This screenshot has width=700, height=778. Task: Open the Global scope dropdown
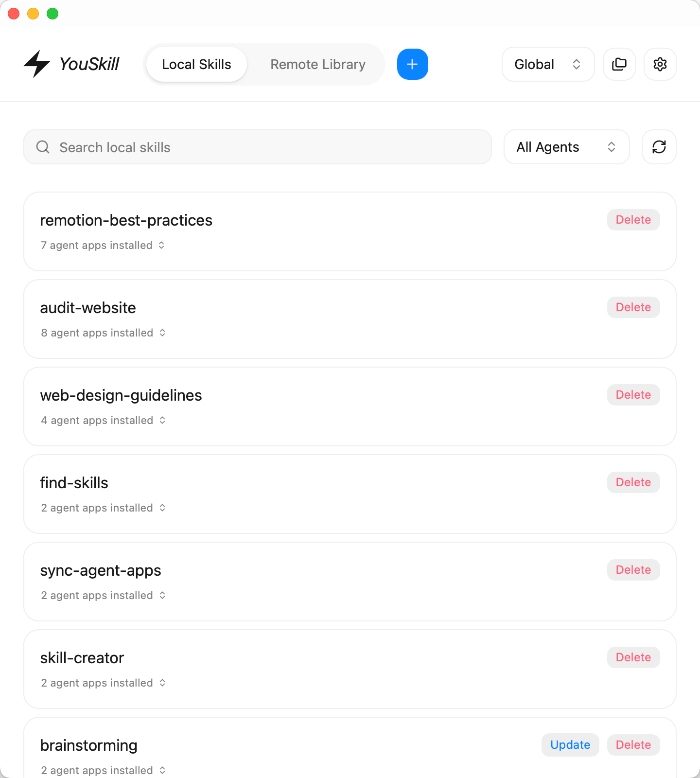tap(548, 64)
